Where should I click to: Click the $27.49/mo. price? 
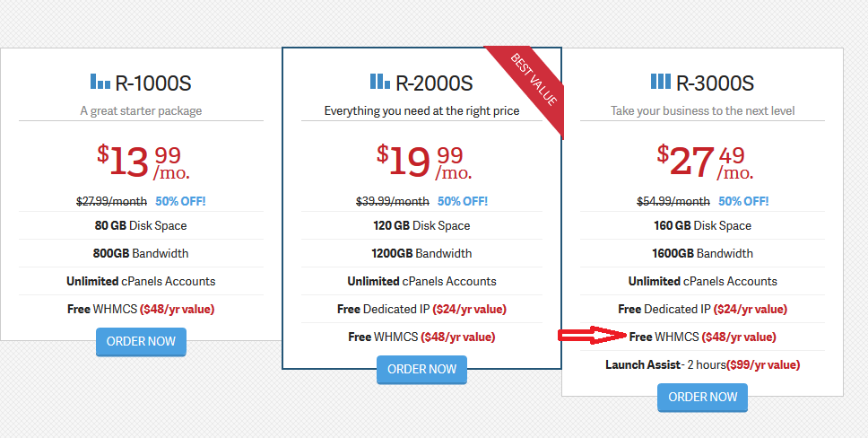point(706,162)
